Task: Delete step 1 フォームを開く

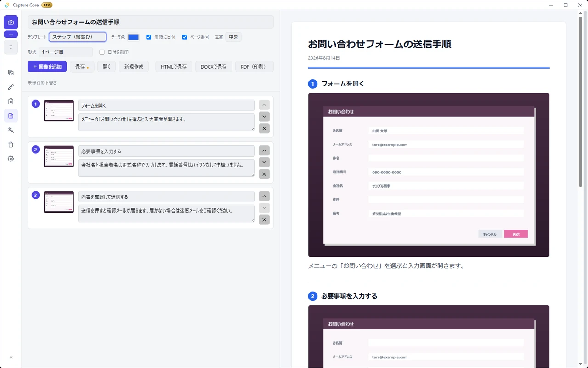Action: pos(264,128)
